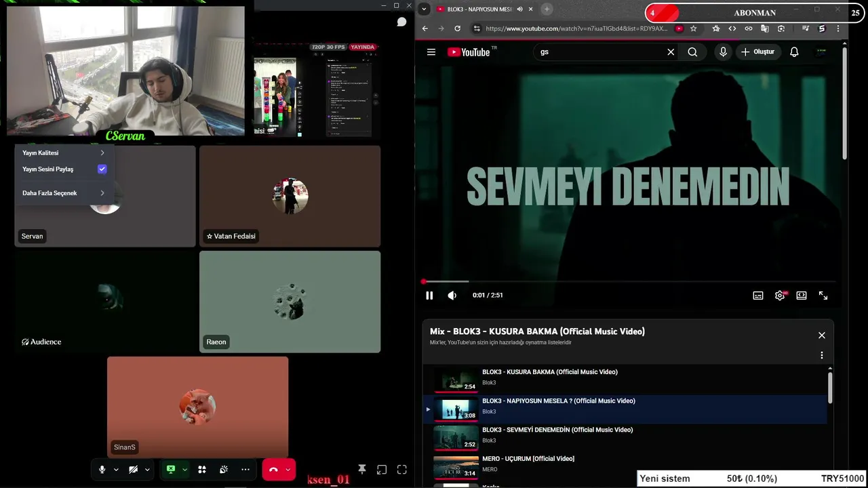
Task: Open microphone input options arrow
Action: (x=116, y=469)
